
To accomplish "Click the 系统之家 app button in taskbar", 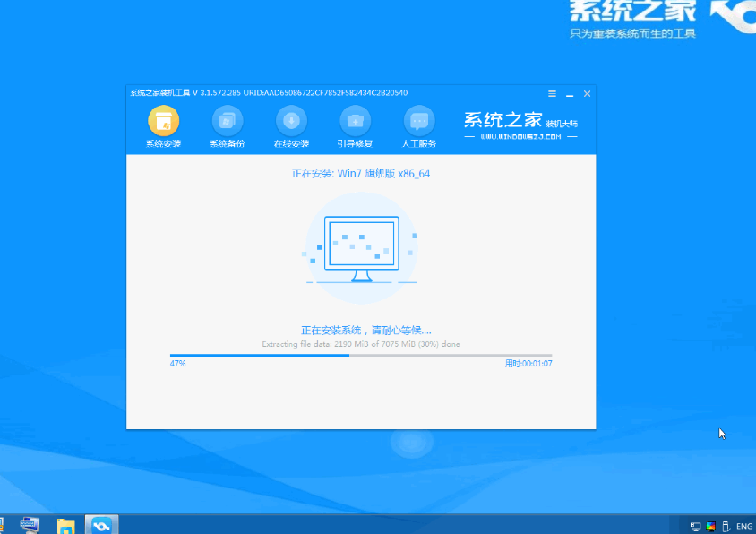I will coord(101,525).
